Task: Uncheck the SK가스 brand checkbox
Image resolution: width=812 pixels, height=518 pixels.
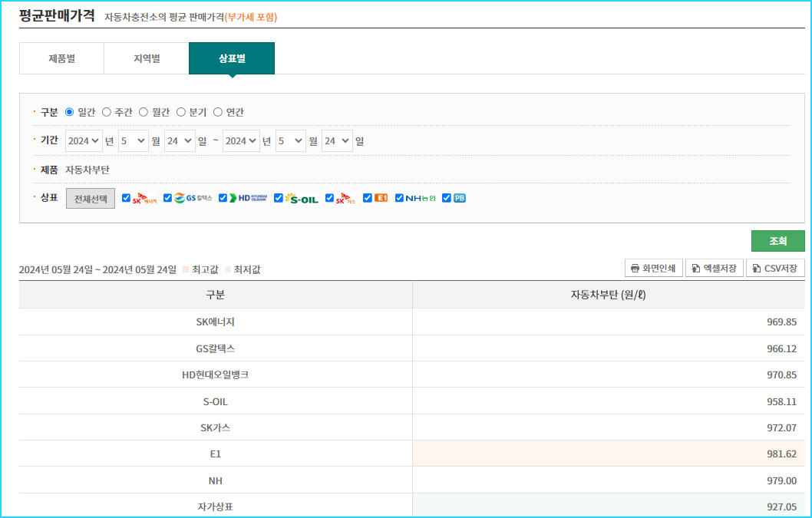Action: pos(329,198)
